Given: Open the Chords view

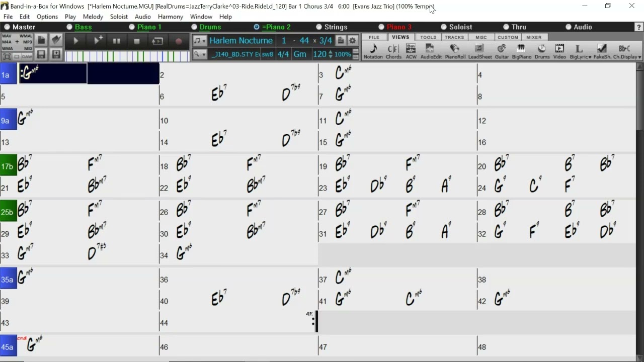Looking at the screenshot, I should 393,51.
